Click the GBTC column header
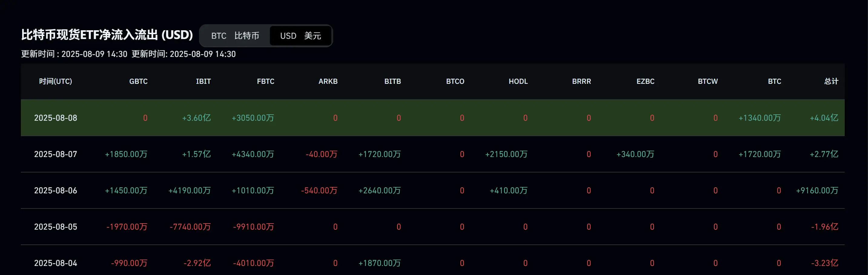Viewport: 868px width, 275px height. (138, 81)
